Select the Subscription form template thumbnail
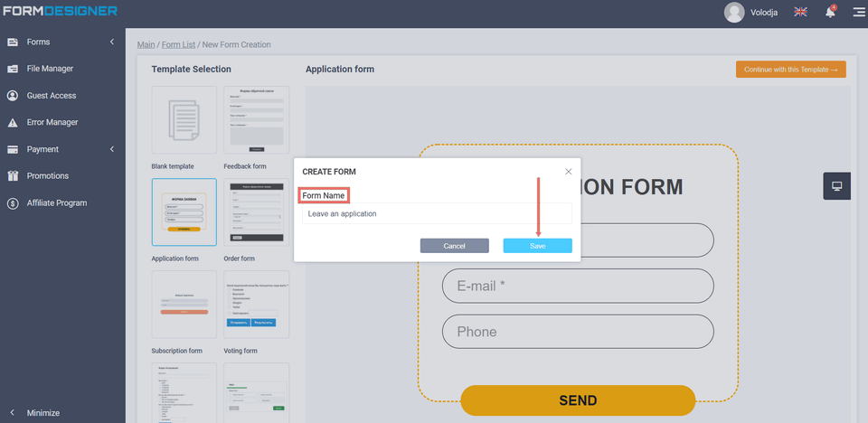Screen dimensions: 868x423 pyautogui.click(x=184, y=305)
